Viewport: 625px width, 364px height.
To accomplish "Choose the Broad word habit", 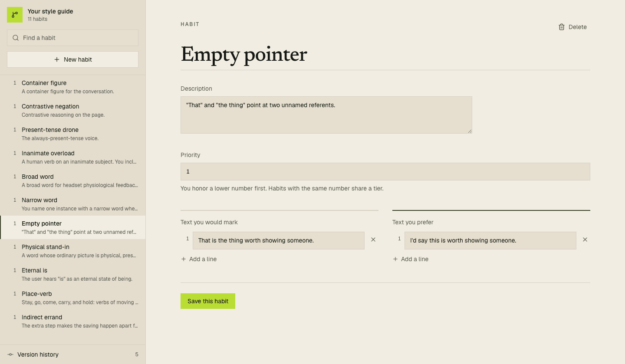I will click(72, 180).
